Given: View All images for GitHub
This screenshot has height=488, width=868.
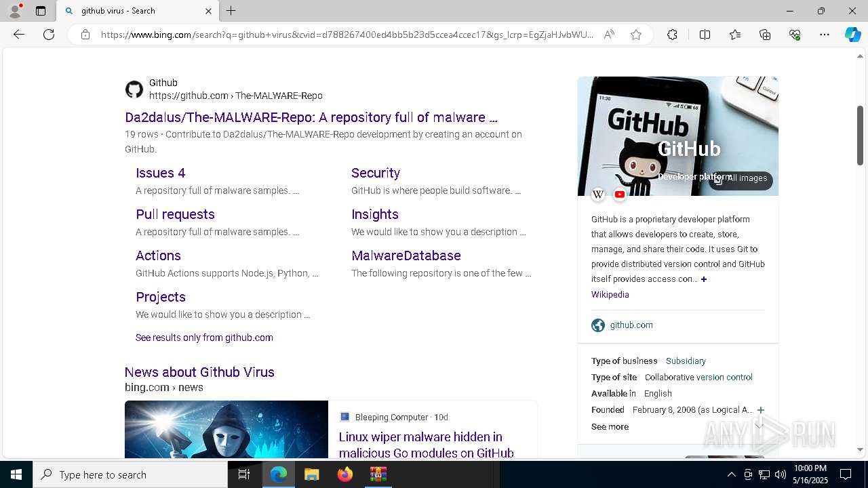Looking at the screenshot, I should [741, 178].
